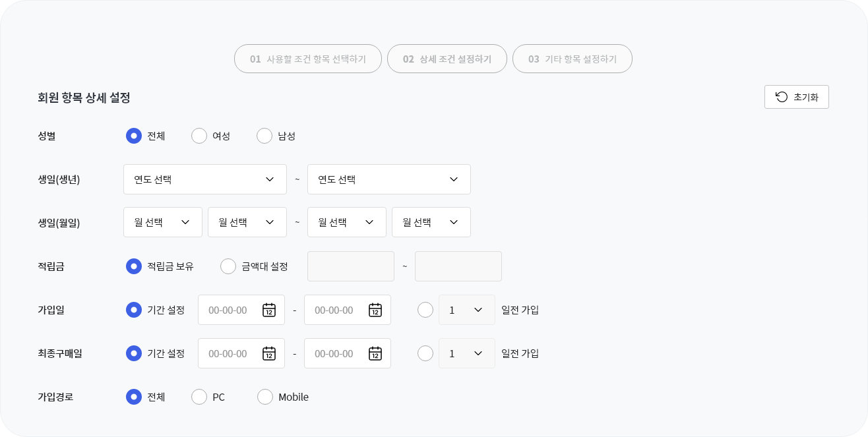Choose Mobile signup route
Image resolution: width=868 pixels, height=437 pixels.
point(265,397)
